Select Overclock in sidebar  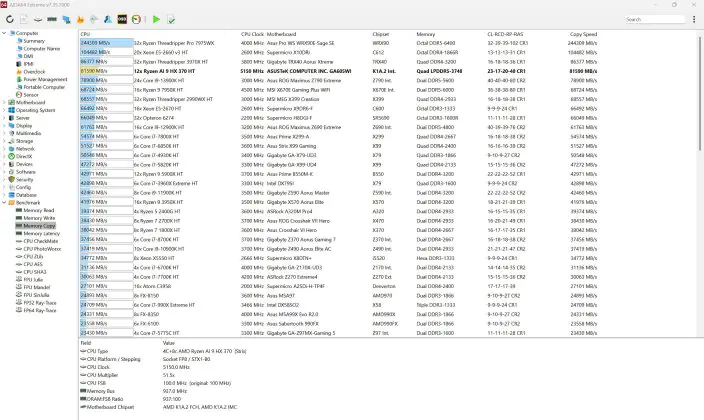coord(34,72)
